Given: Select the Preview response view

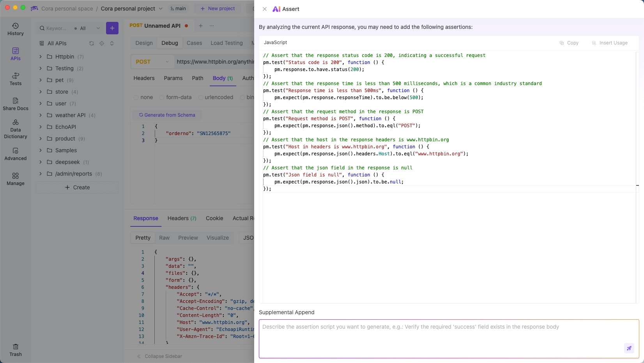Looking at the screenshot, I should click(x=188, y=238).
